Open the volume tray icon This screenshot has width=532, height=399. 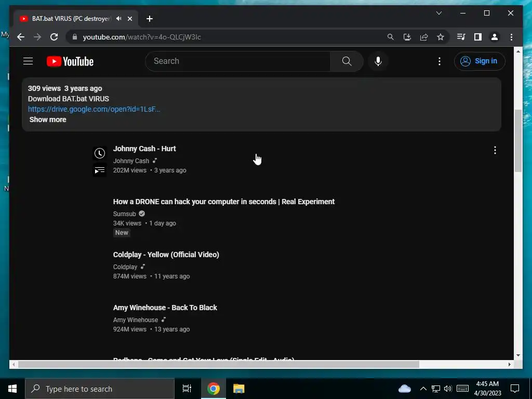pos(448,389)
